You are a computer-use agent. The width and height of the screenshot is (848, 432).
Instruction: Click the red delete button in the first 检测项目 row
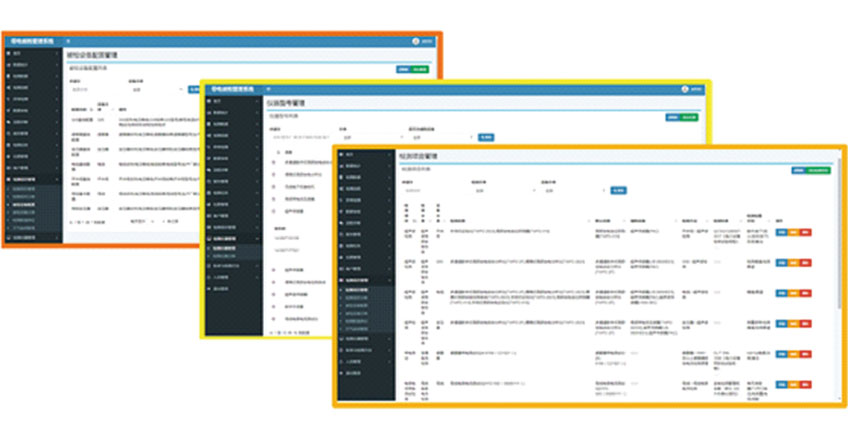click(x=807, y=232)
